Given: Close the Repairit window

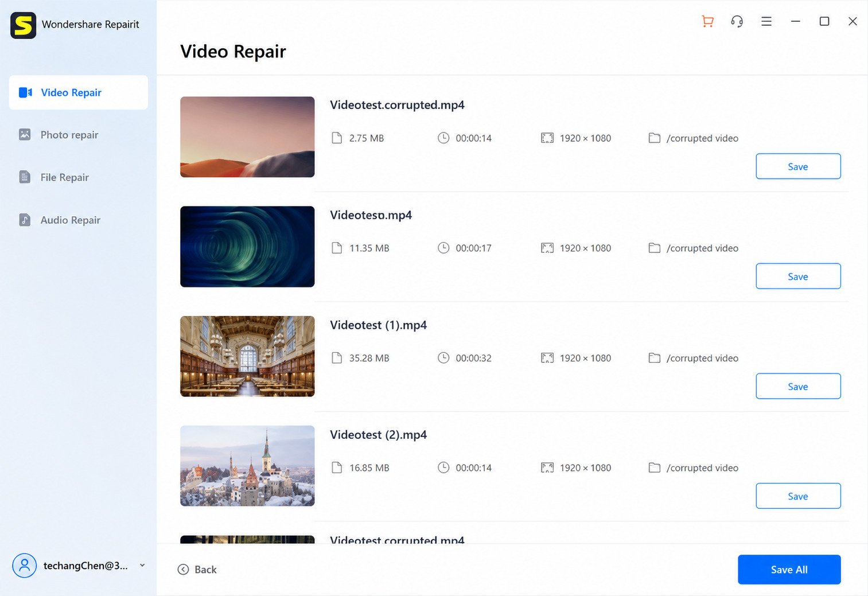Looking at the screenshot, I should [853, 21].
